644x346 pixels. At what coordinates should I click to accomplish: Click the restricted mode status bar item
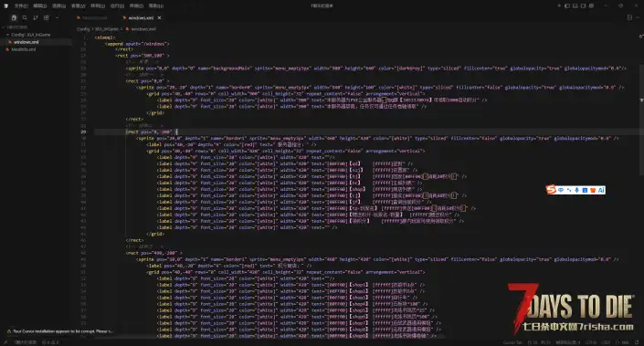[x=25, y=342]
